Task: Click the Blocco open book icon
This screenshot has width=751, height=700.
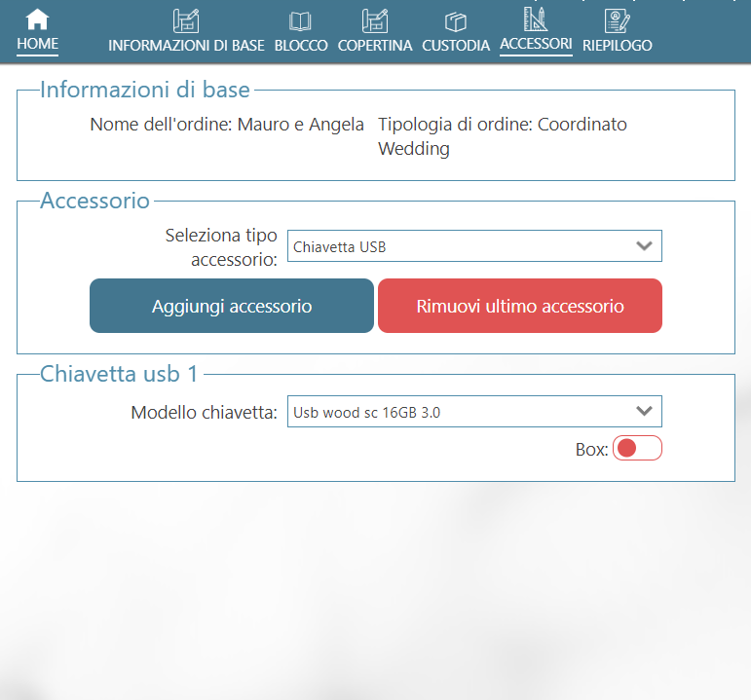Action: (301, 21)
